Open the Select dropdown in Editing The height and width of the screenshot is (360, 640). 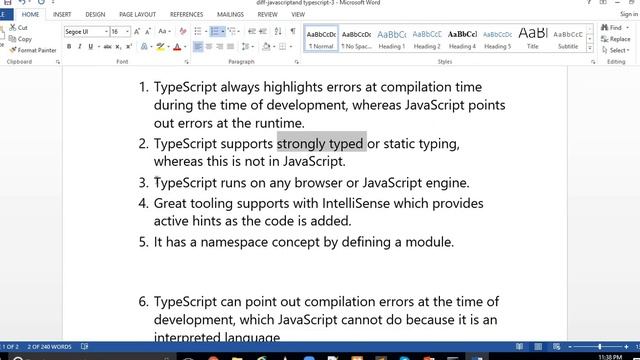tap(616, 50)
